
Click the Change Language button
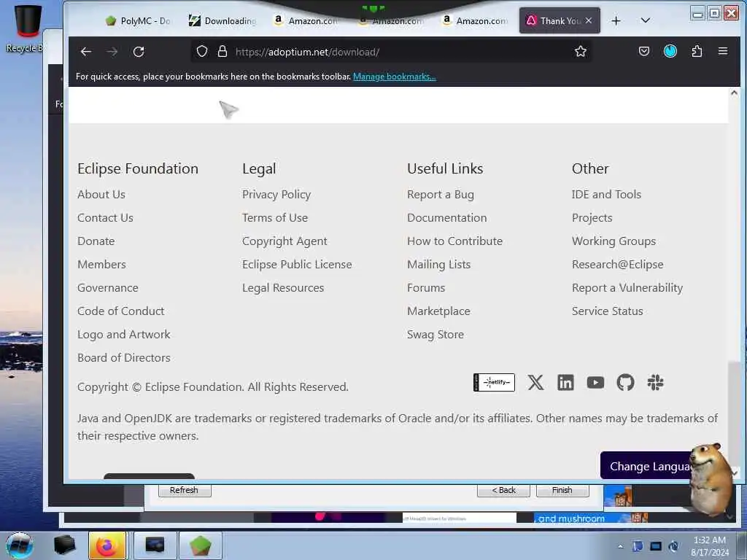click(x=650, y=466)
